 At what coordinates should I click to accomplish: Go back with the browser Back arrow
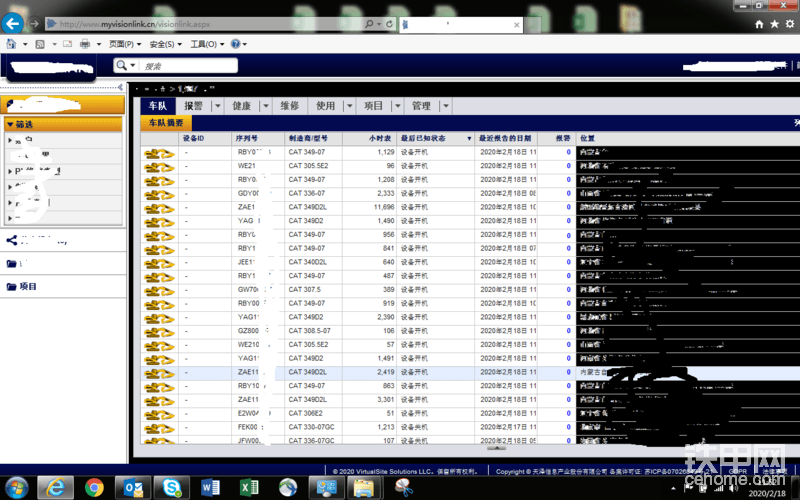point(13,23)
